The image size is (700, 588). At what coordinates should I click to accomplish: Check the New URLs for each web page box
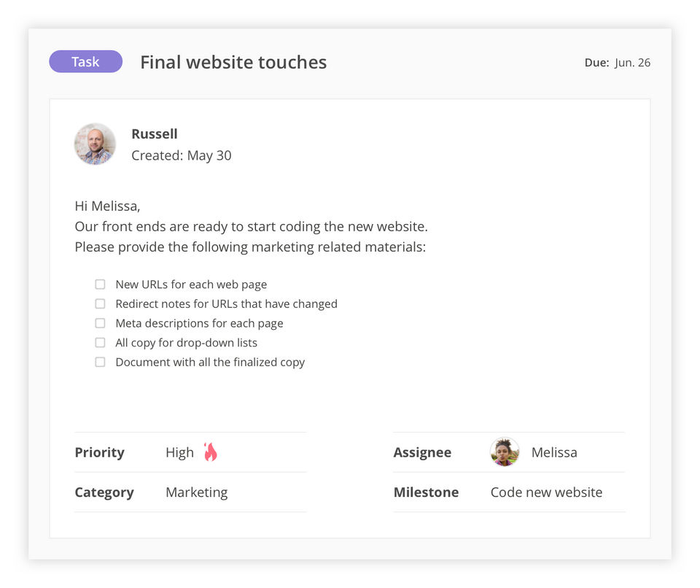tap(100, 285)
